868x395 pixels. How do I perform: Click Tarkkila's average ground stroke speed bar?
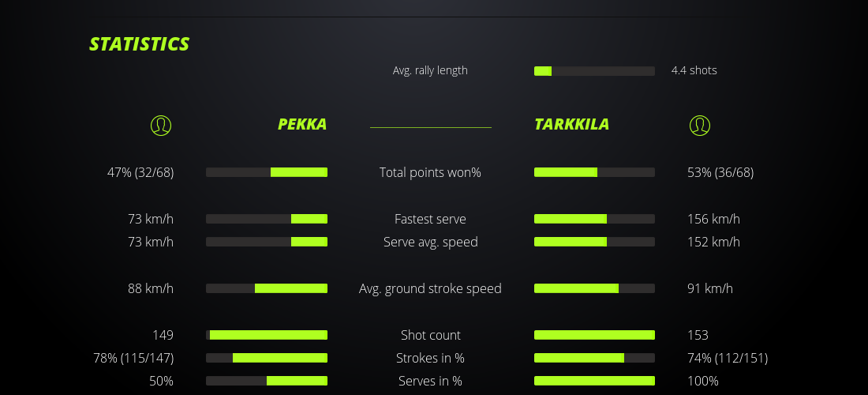pos(594,288)
